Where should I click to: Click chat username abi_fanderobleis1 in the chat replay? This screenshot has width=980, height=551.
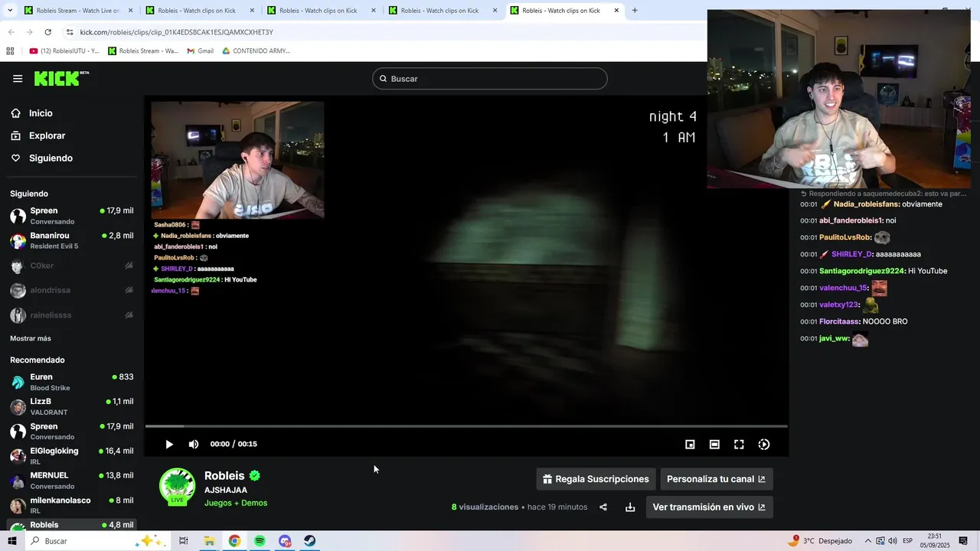[x=851, y=220]
